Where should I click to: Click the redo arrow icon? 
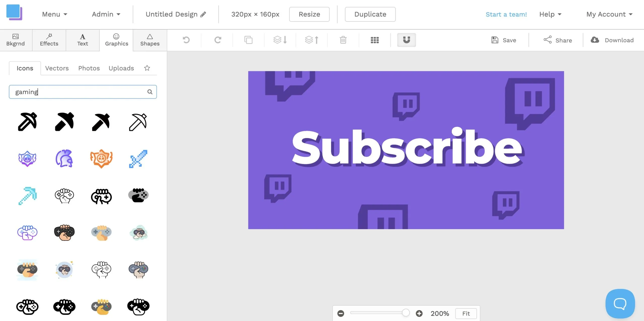coord(218,40)
